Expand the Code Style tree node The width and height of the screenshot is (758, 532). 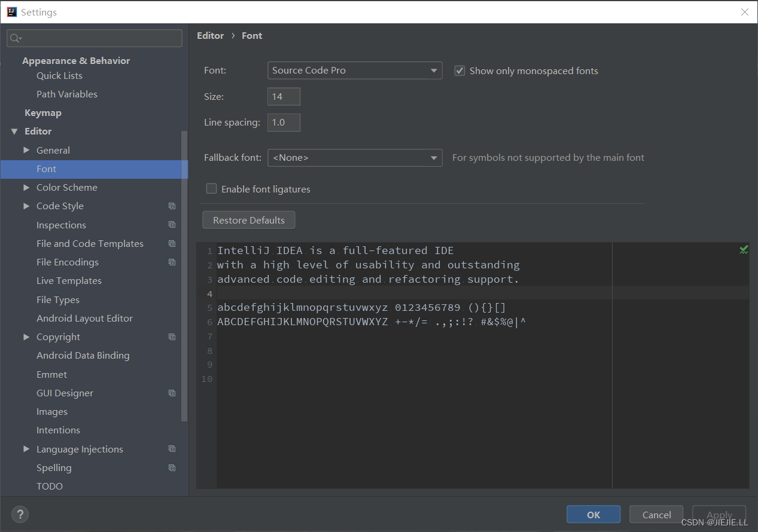point(26,206)
